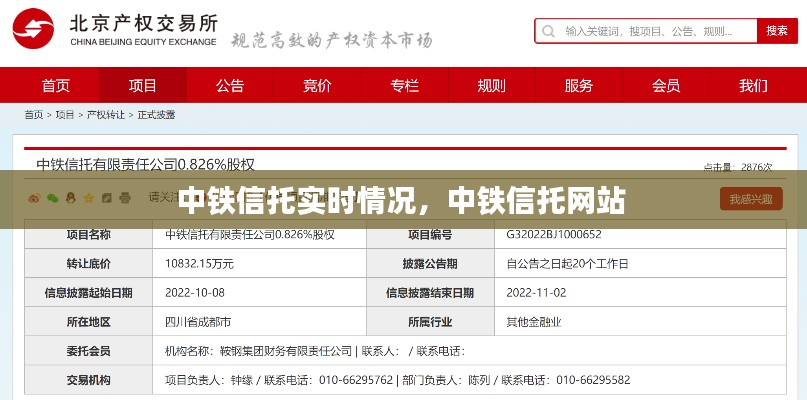Share via the red Weibo icon
The height and width of the screenshot is (400, 807).
click(x=34, y=197)
